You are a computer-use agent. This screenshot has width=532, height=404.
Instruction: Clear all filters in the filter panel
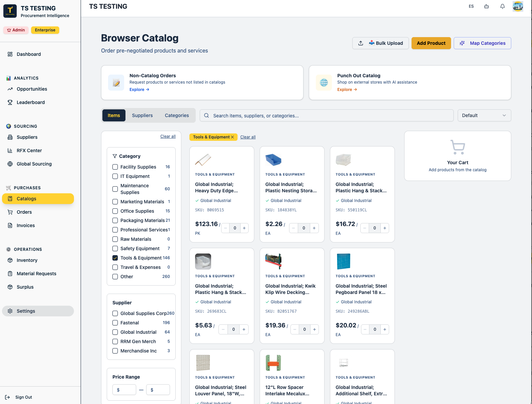click(x=168, y=136)
